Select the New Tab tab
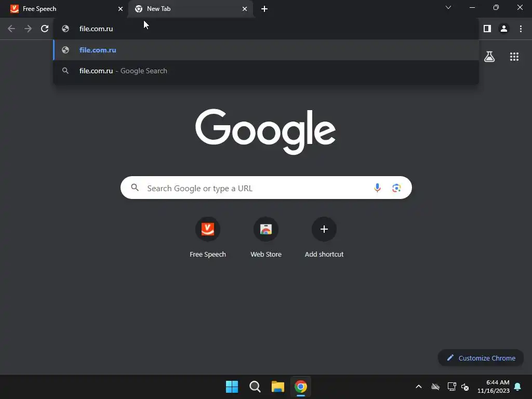Screen dimensions: 532x399 point(191,9)
